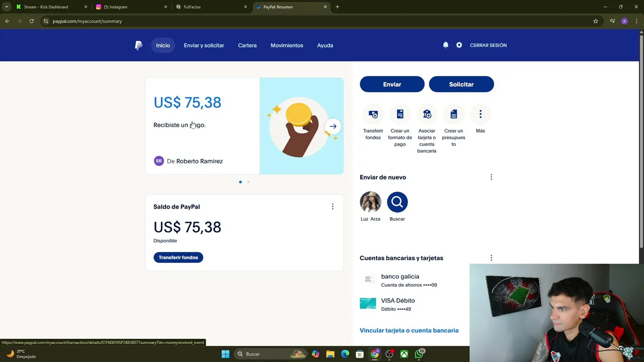Click the banco galicia account entry
The height and width of the screenshot is (362, 644).
[x=409, y=280]
